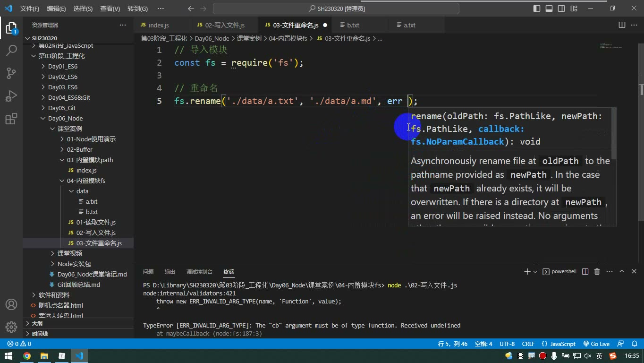Open the Source Control view
The height and width of the screenshot is (363, 644).
tap(11, 73)
